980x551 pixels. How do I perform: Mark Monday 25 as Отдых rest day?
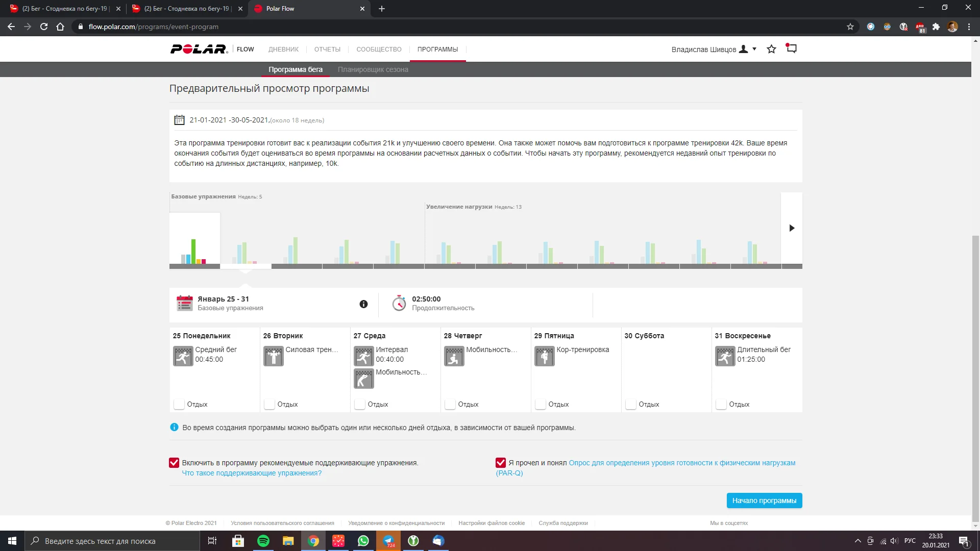179,404
